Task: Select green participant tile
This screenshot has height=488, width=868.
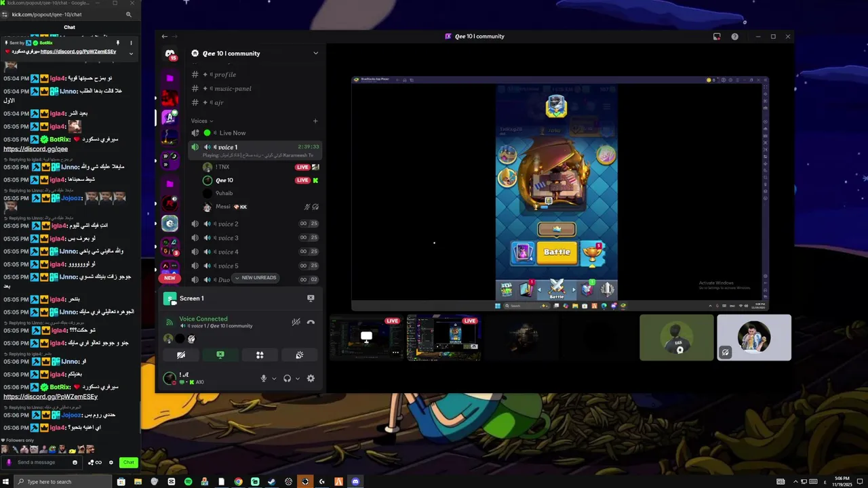Action: 677,338
